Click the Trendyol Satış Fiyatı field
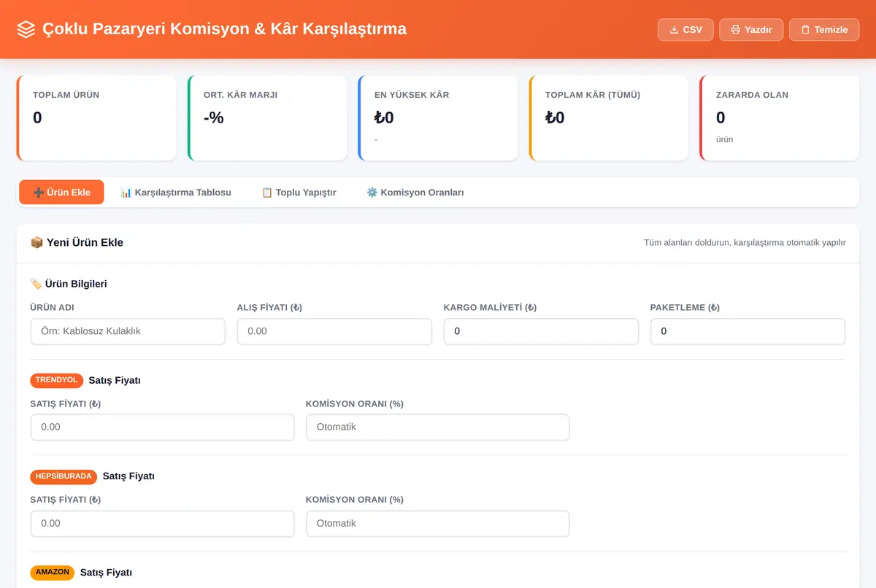The image size is (876, 588). point(162,427)
